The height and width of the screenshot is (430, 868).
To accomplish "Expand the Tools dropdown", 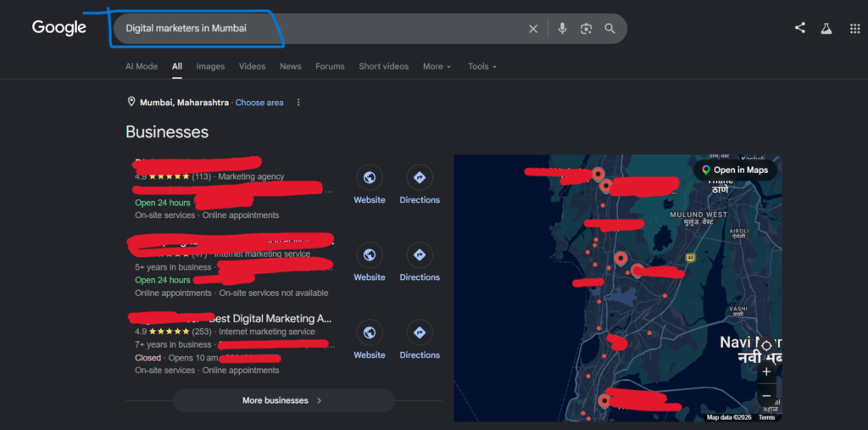I will pos(482,66).
